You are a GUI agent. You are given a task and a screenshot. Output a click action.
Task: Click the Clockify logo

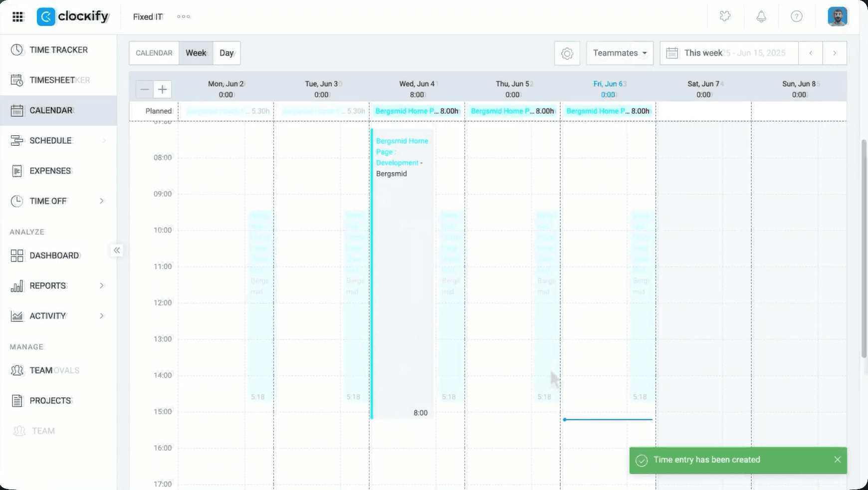73,16
